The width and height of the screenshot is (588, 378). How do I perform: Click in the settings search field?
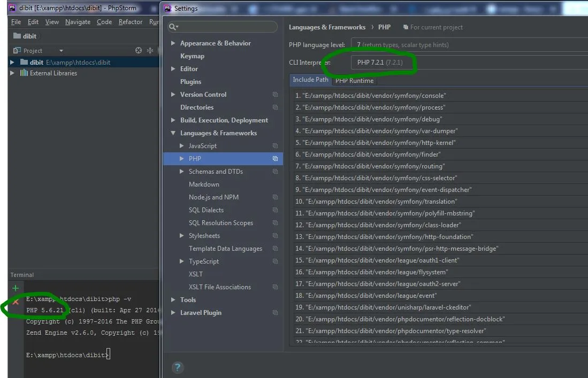click(223, 27)
